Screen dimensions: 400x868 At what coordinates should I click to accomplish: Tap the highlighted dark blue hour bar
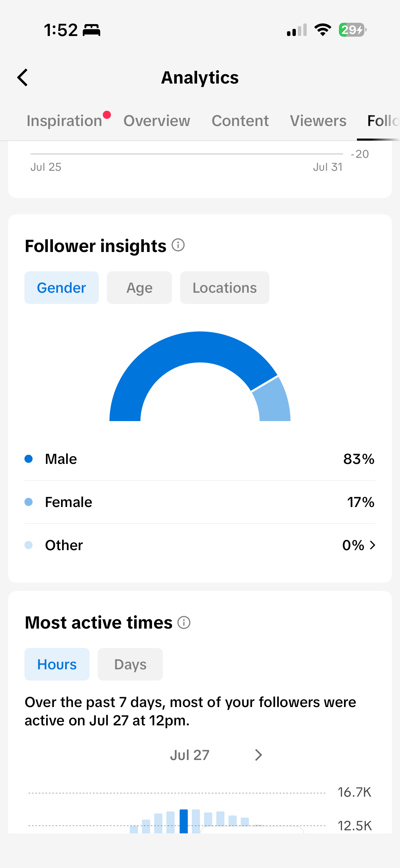(184, 821)
